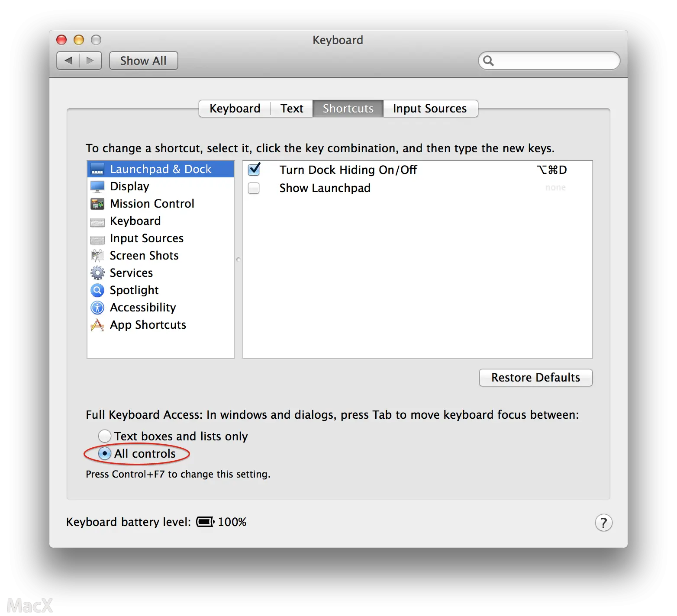
Task: Click the Screen Shots scissors icon
Action: click(x=97, y=256)
